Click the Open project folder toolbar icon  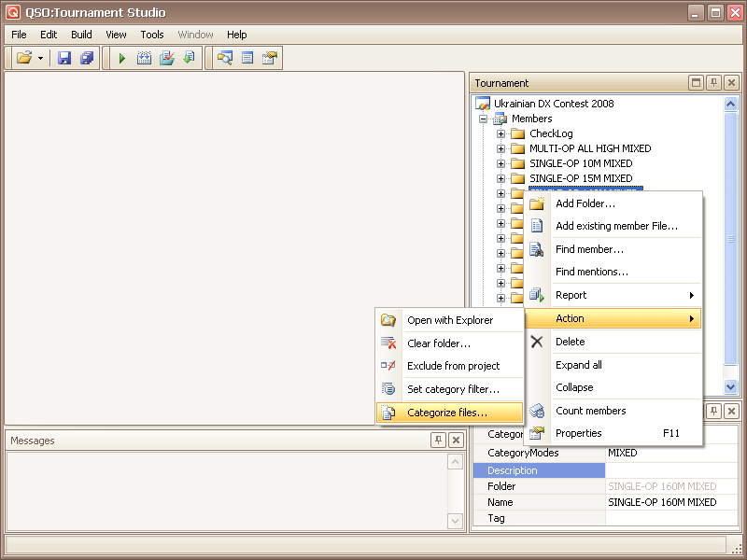coord(24,58)
